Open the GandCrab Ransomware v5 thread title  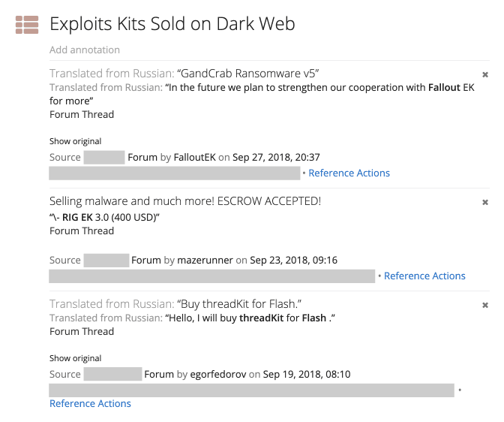(248, 74)
